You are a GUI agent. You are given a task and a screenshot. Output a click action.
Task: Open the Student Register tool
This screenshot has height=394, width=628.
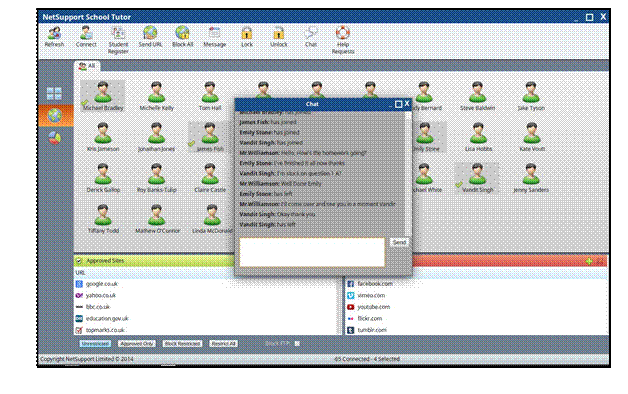[118, 40]
